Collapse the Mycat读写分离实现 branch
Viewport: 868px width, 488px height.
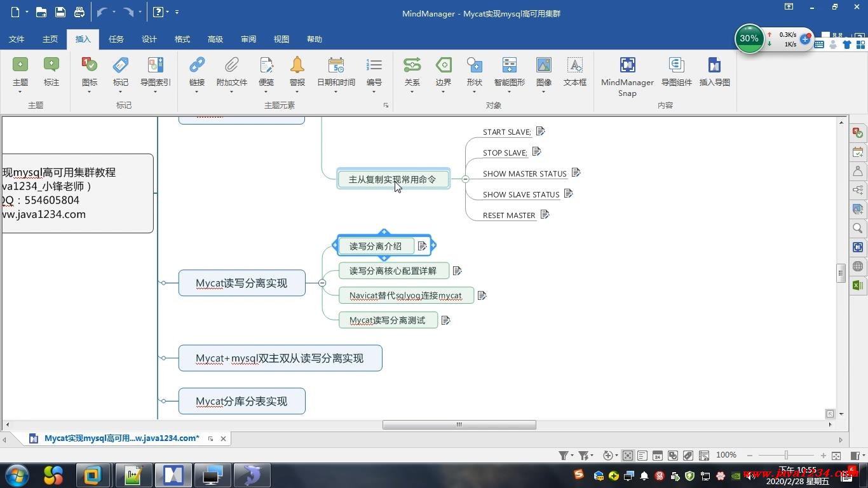pyautogui.click(x=322, y=283)
